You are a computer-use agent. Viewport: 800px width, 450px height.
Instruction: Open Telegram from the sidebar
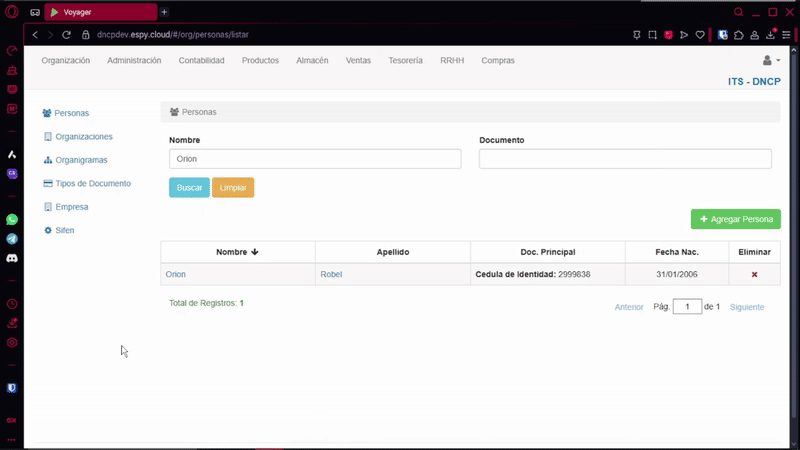click(12, 239)
